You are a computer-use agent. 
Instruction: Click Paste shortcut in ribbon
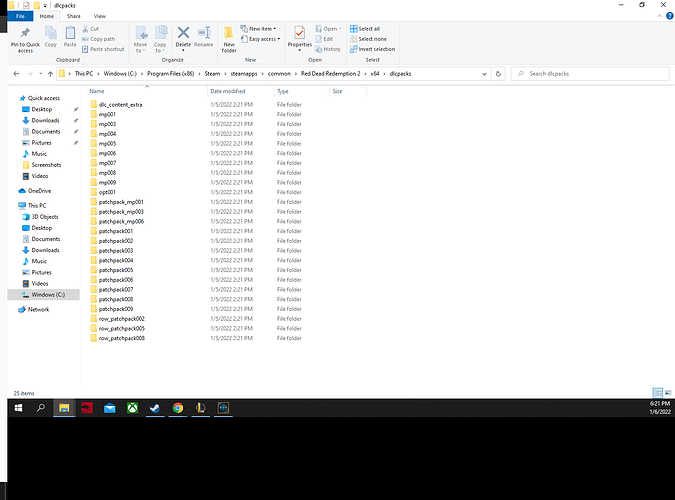[x=103, y=49]
